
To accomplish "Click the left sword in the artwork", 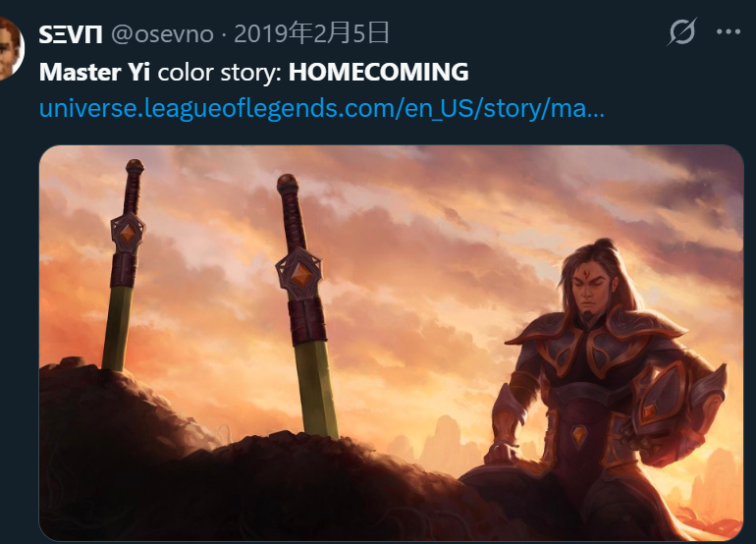I will pos(123,265).
